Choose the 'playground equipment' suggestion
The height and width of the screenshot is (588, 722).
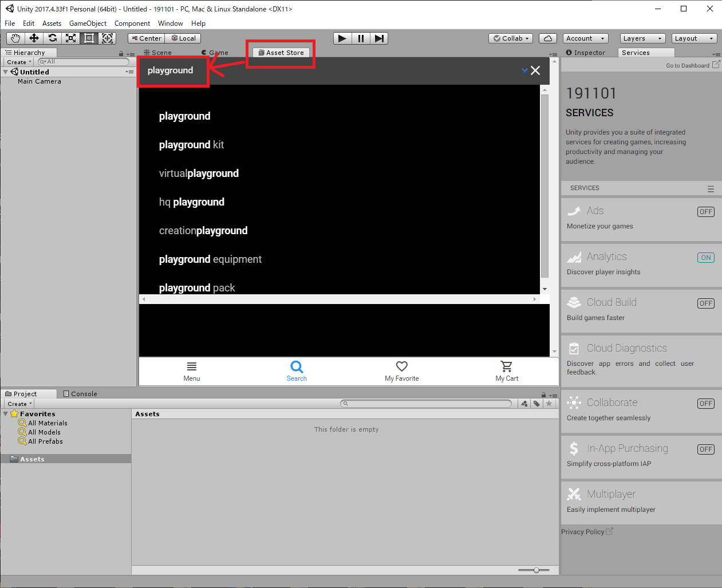click(210, 259)
